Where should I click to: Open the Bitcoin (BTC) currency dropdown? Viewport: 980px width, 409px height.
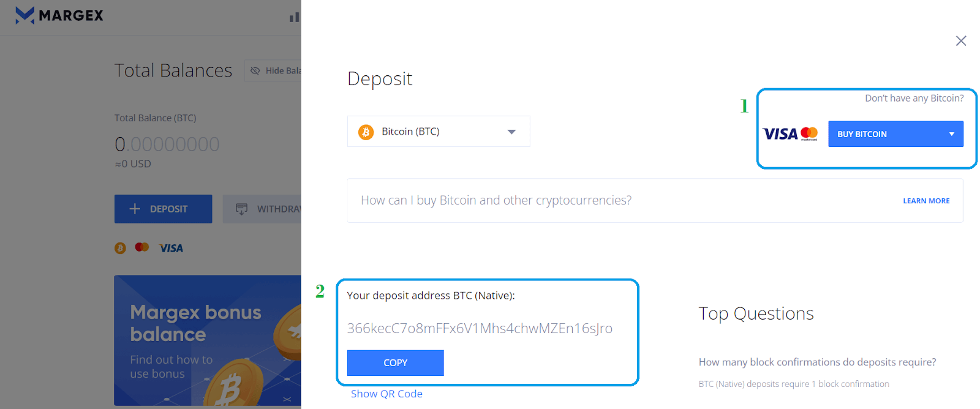pyautogui.click(x=439, y=132)
